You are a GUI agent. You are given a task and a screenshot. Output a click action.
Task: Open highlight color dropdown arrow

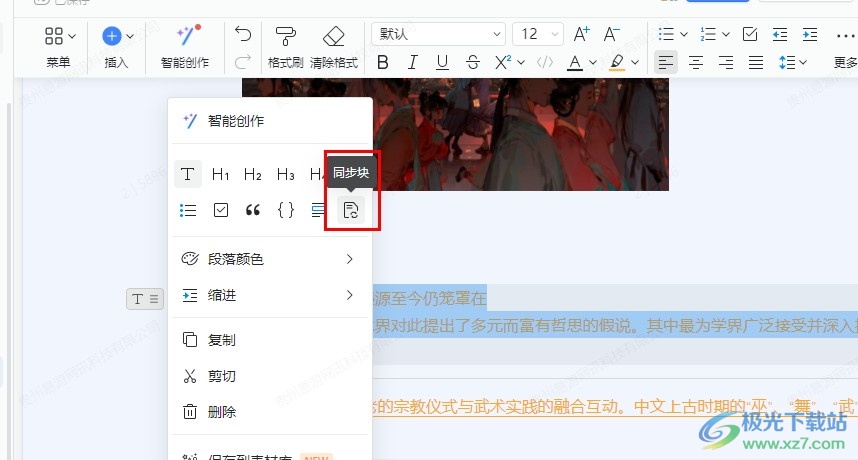(635, 62)
